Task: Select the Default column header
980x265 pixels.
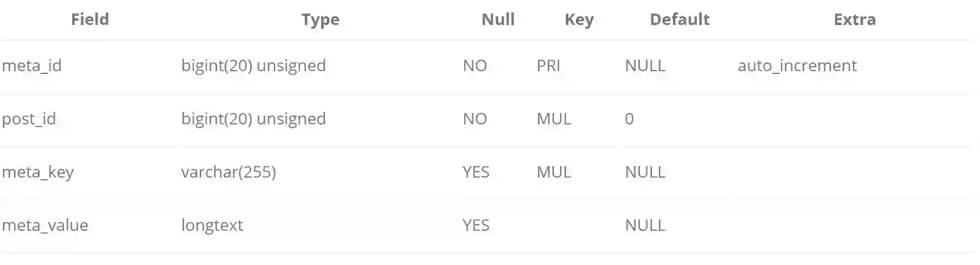Action: tap(679, 20)
